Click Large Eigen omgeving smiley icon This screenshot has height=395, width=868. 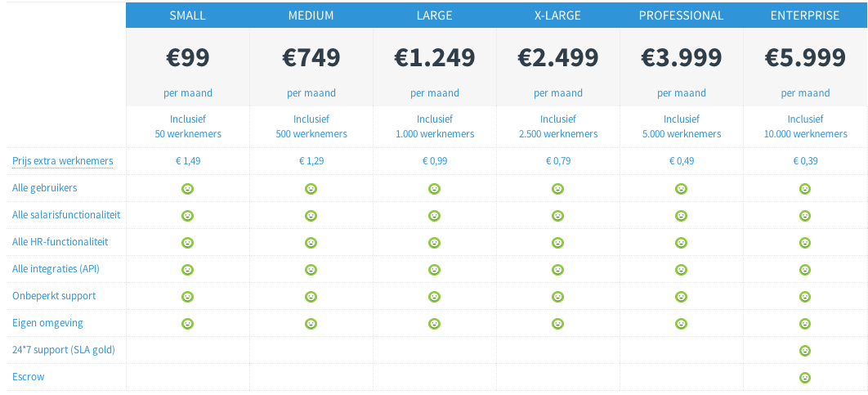[x=435, y=324]
